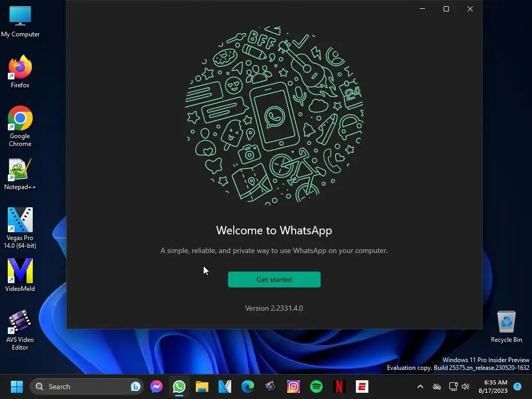
Task: Select the Recycle Bin desktop icon
Action: click(x=506, y=327)
